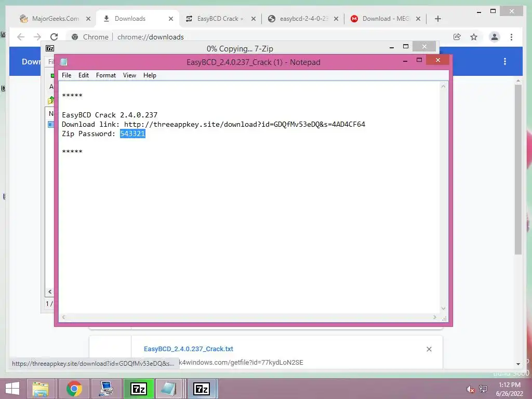The width and height of the screenshot is (532, 399).
Task: Open the Chrome three-dot menu
Action: (x=511, y=37)
